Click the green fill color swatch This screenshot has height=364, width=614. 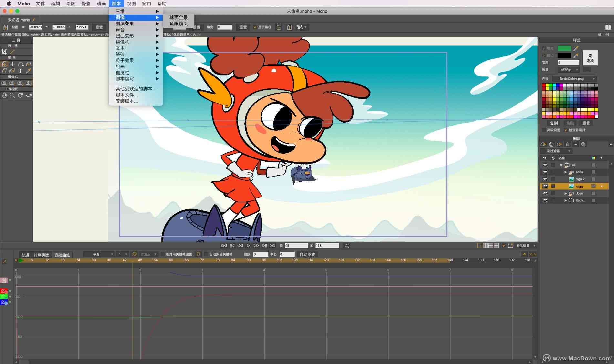click(x=564, y=48)
